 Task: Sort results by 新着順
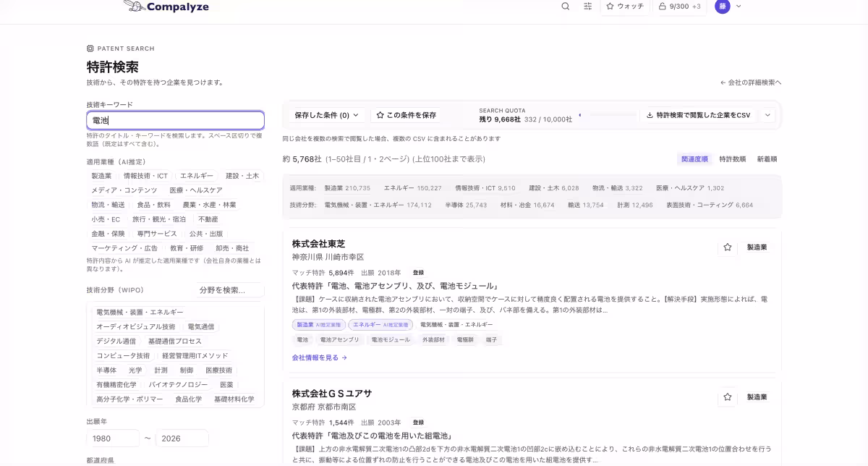[x=767, y=158]
